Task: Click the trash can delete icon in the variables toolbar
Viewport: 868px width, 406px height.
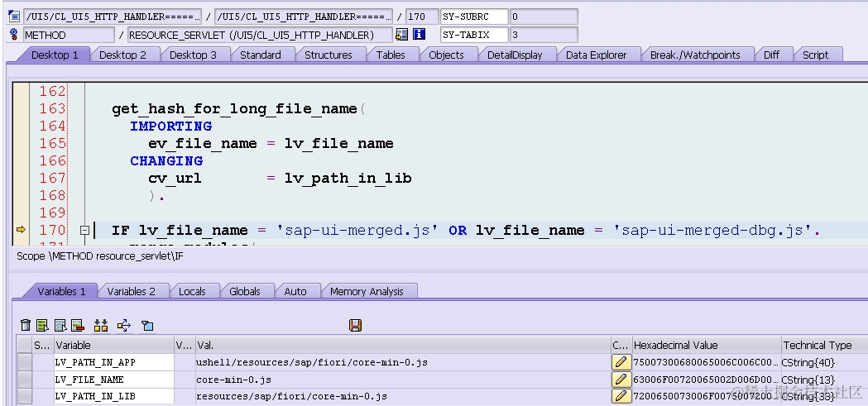Action: click(26, 325)
